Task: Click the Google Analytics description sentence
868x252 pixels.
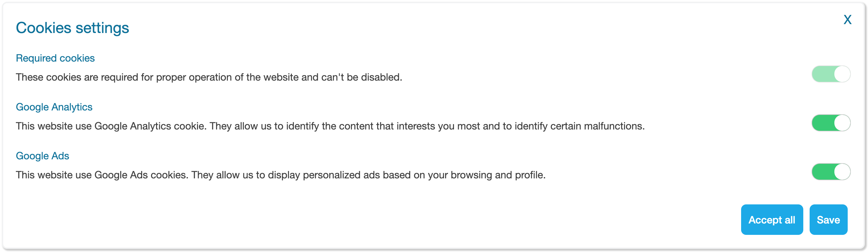Action: click(x=330, y=126)
